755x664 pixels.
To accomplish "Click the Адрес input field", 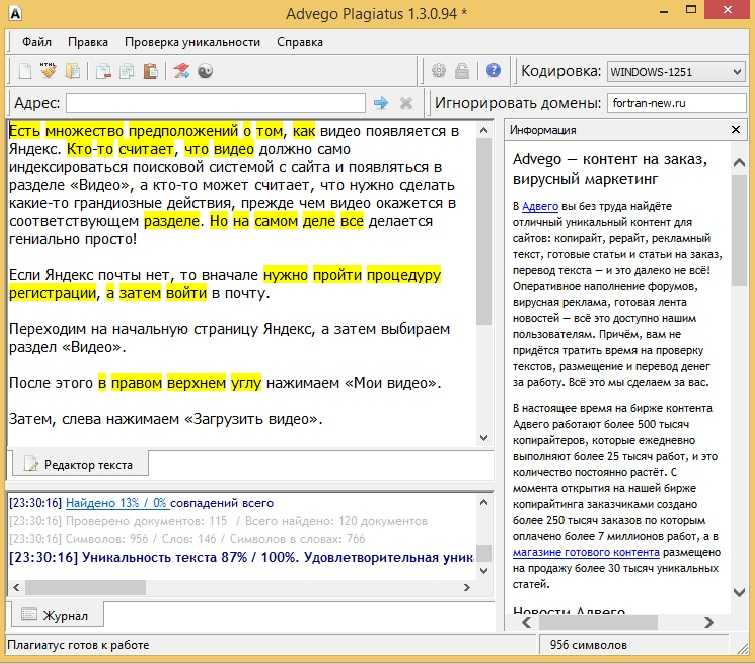I will [x=216, y=103].
